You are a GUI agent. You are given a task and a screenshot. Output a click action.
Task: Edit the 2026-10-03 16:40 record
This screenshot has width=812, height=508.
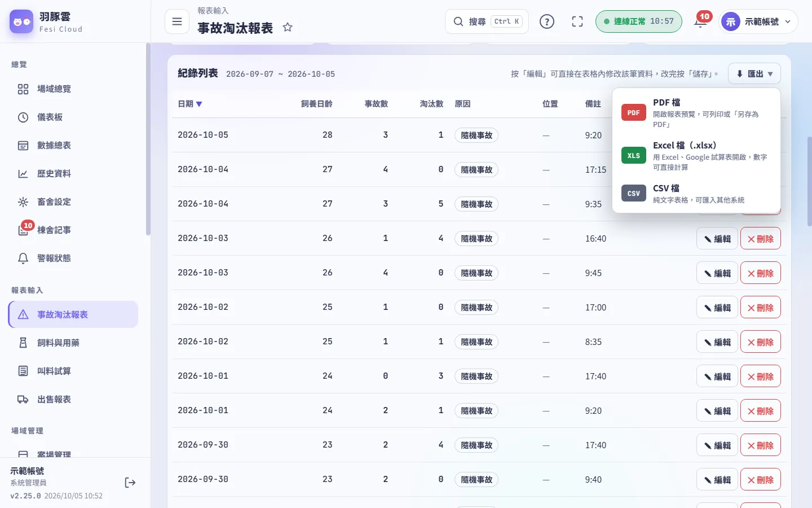[x=717, y=239]
